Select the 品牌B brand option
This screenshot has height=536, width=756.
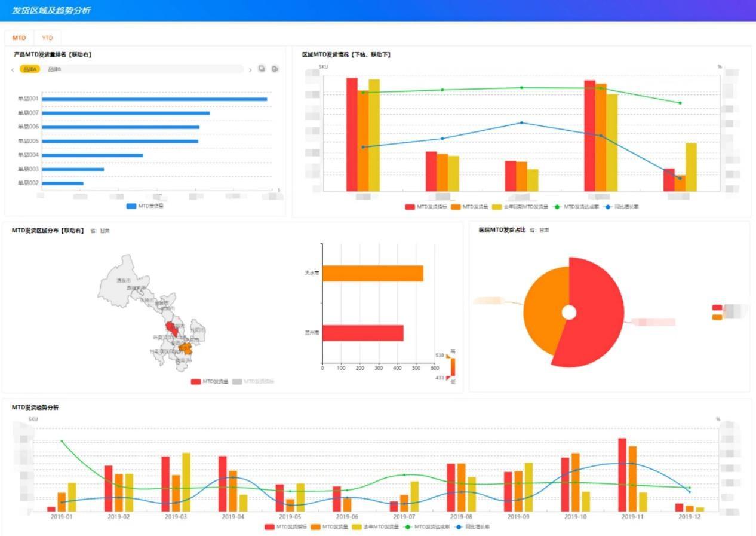[54, 69]
